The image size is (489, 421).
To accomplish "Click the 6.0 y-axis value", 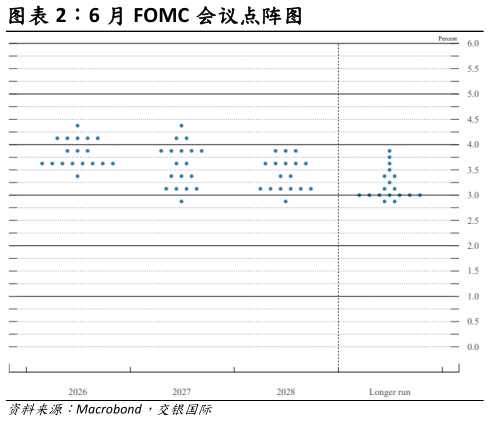I will click(473, 43).
